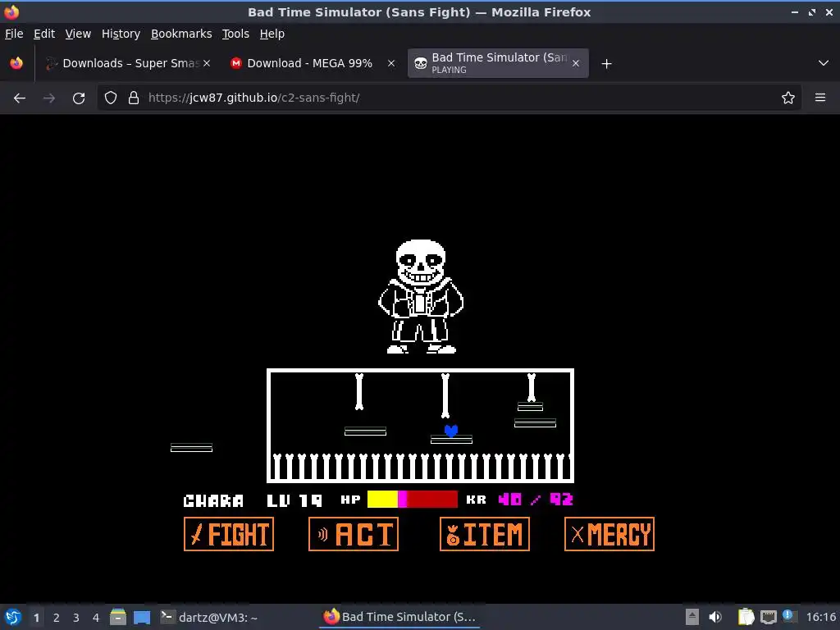Click the blue soul heart
The image size is (840, 630).
pyautogui.click(x=451, y=431)
